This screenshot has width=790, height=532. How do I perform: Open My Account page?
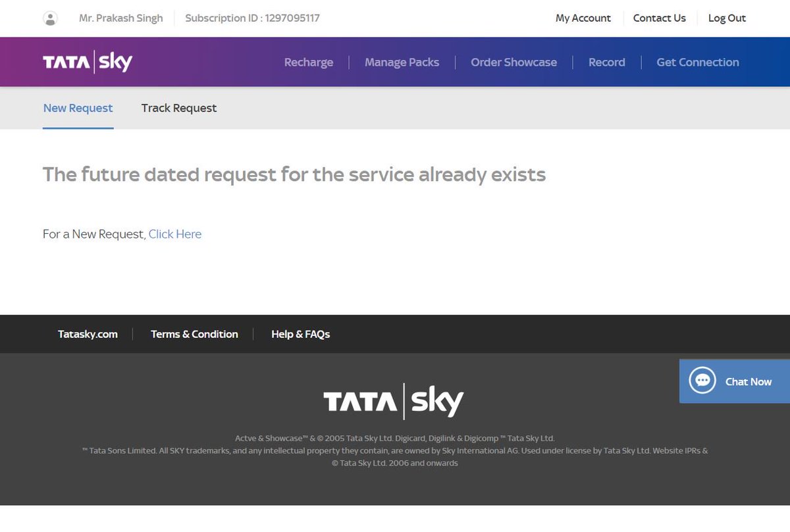pyautogui.click(x=583, y=18)
